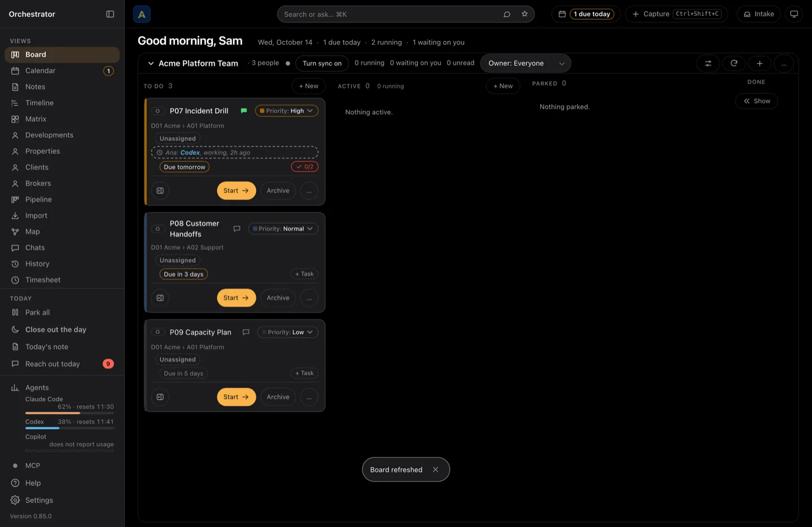Open side panel icon on P07 Incident Drill card

click(x=160, y=191)
